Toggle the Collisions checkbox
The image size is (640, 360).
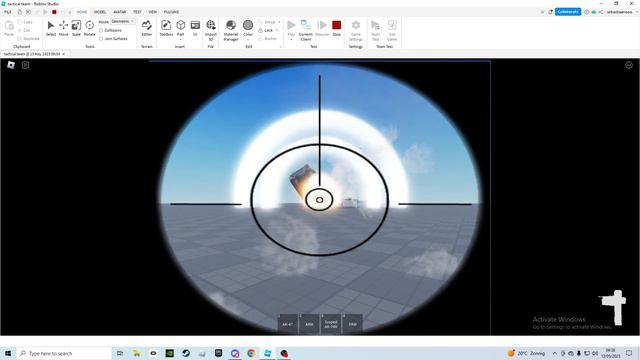pyautogui.click(x=101, y=31)
